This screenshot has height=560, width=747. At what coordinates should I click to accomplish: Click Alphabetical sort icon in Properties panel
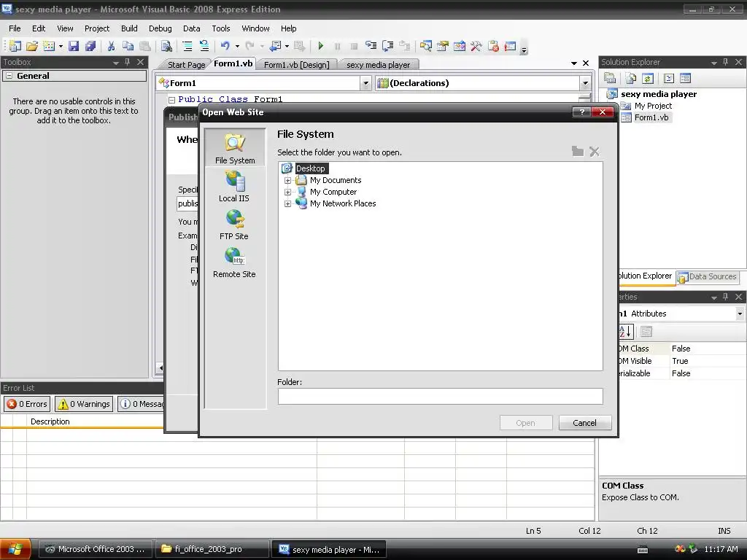[625, 332]
